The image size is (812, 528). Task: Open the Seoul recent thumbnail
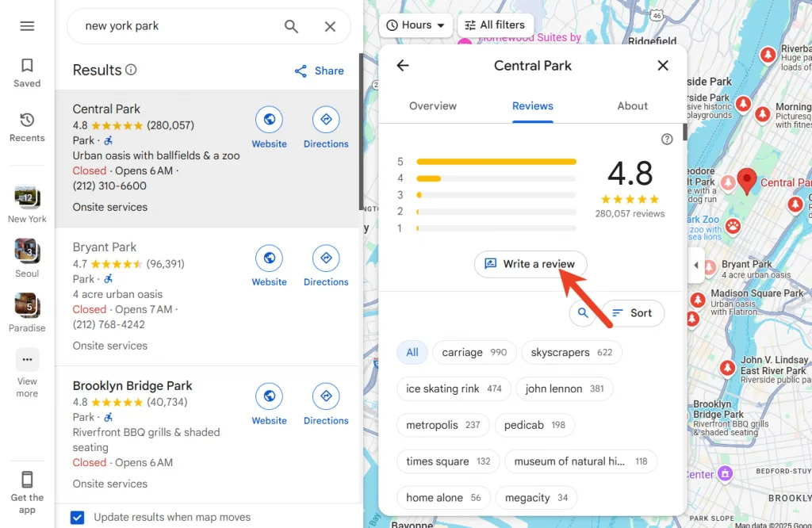pyautogui.click(x=27, y=251)
